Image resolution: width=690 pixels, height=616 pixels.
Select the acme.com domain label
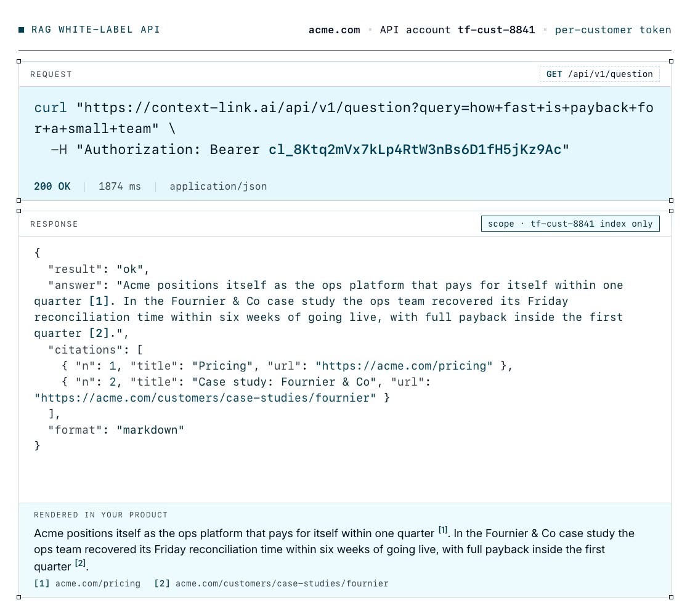334,30
